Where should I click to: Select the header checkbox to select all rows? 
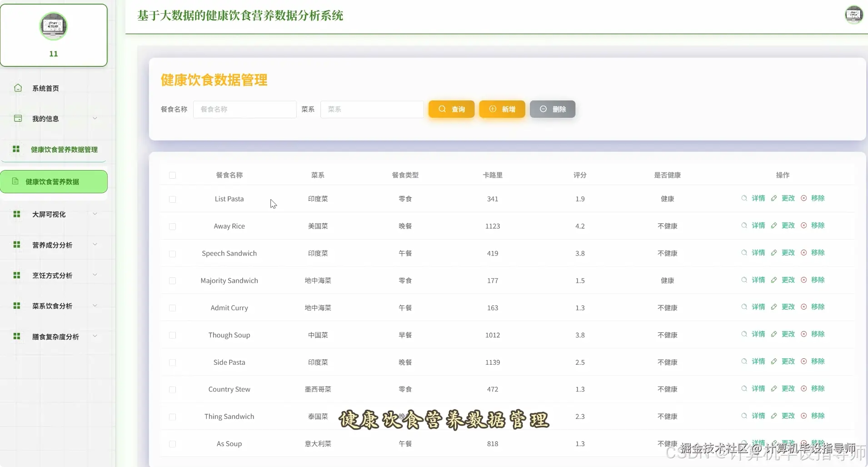point(172,176)
